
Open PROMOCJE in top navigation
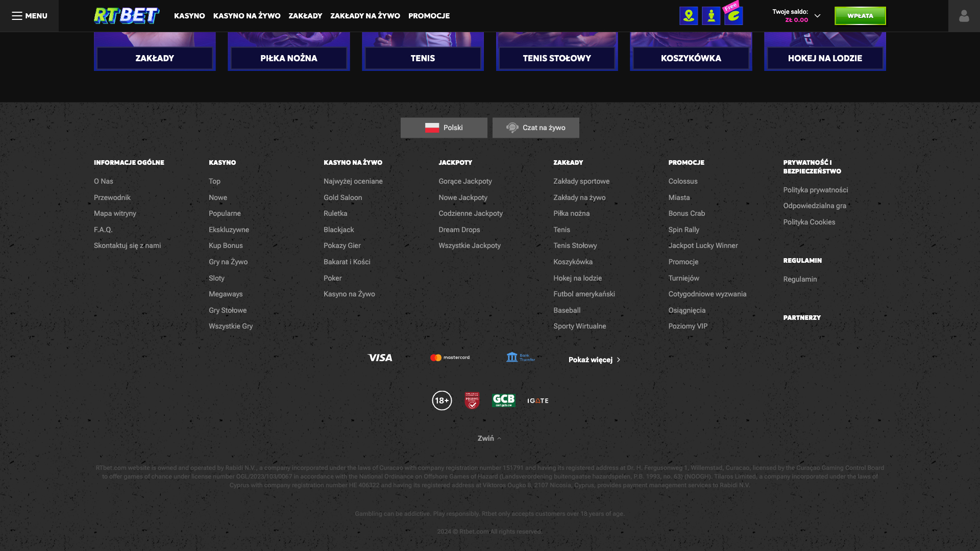pos(429,16)
